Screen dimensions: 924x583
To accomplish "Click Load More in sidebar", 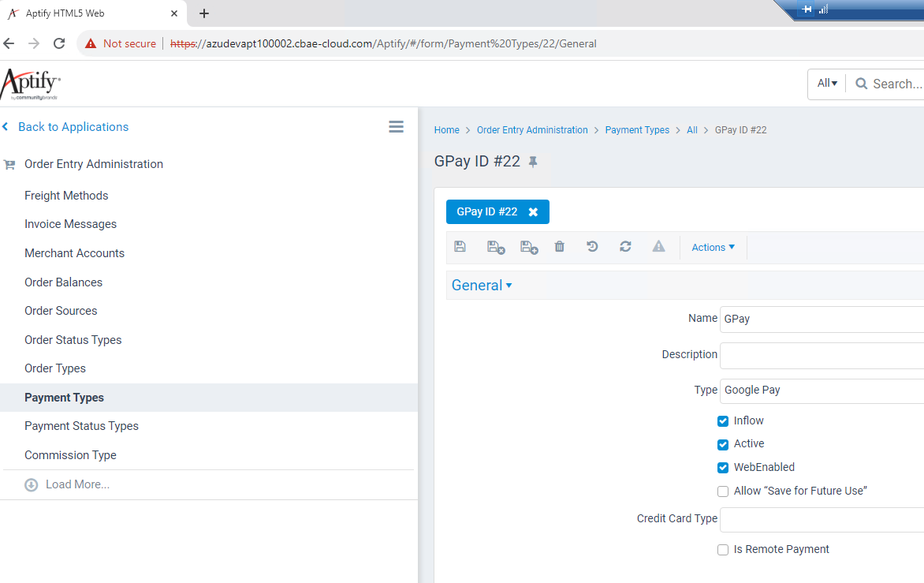I will (77, 484).
